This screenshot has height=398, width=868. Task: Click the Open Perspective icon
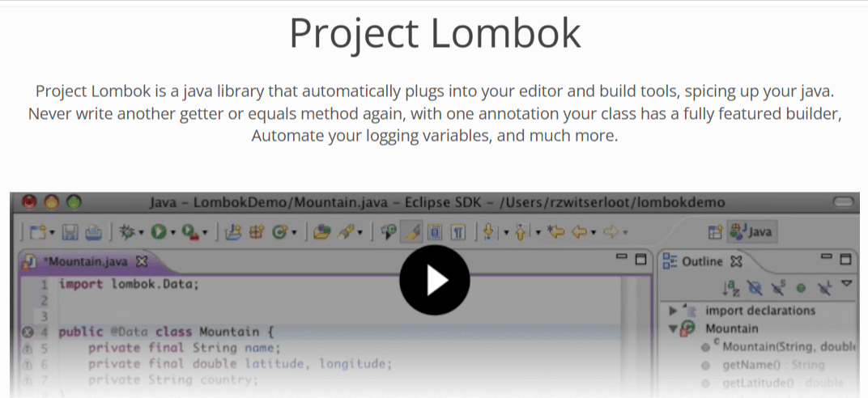pos(716,233)
